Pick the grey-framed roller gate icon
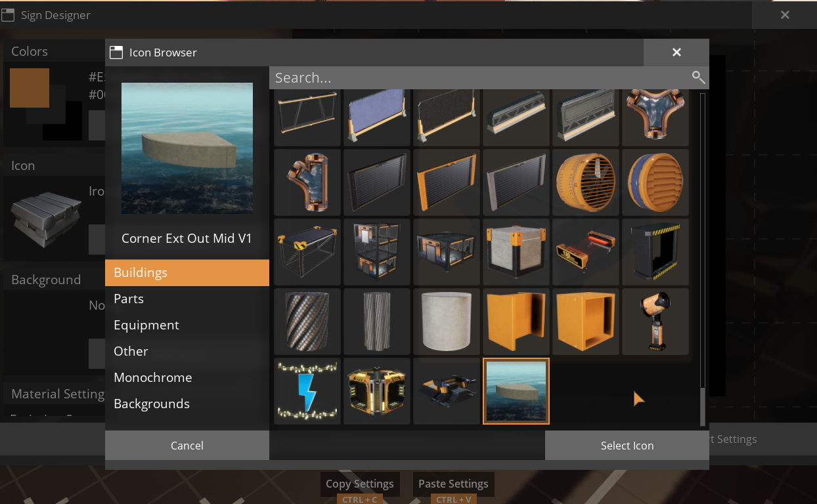The width and height of the screenshot is (817, 504). coord(516,182)
